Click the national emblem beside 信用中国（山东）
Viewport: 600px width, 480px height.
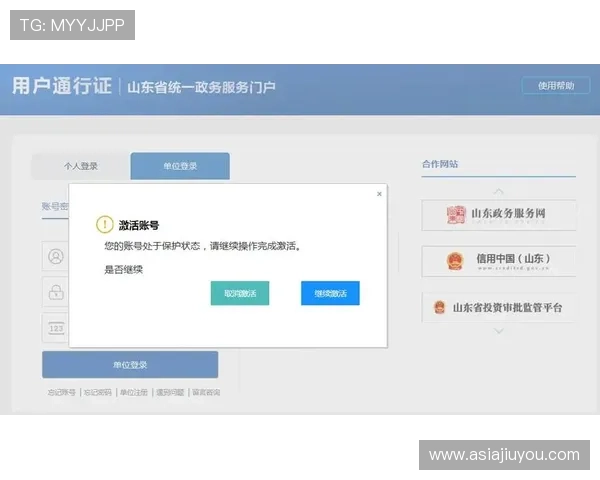click(x=455, y=261)
